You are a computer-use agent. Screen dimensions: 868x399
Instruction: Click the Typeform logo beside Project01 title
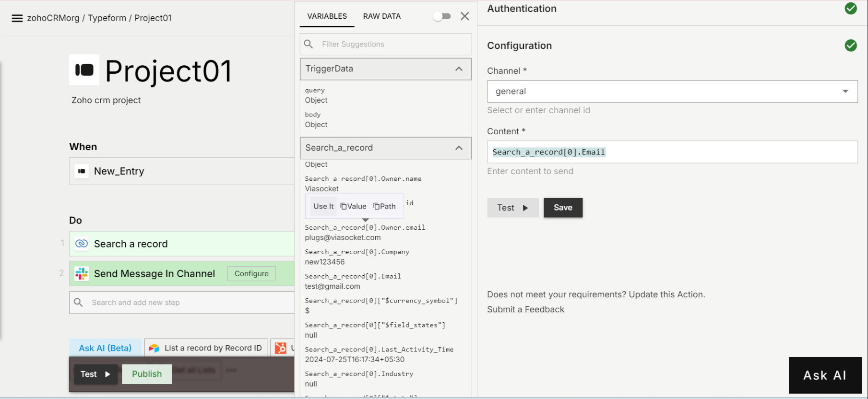click(x=84, y=70)
